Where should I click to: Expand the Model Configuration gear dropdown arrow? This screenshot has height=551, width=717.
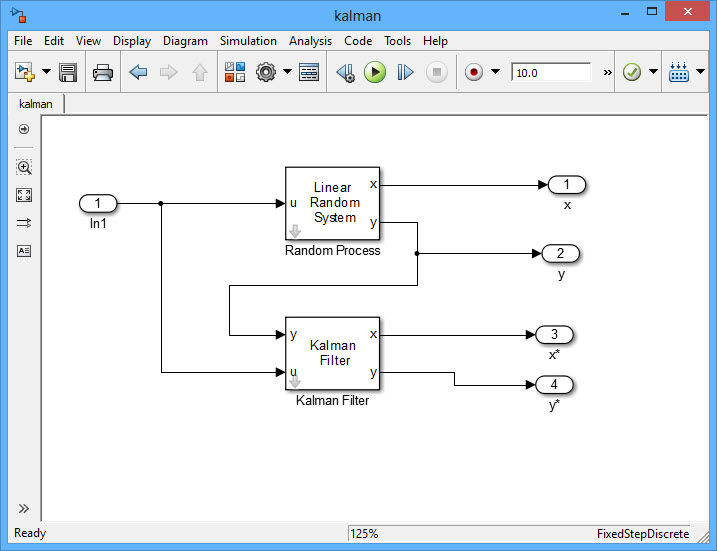pyautogui.click(x=287, y=72)
